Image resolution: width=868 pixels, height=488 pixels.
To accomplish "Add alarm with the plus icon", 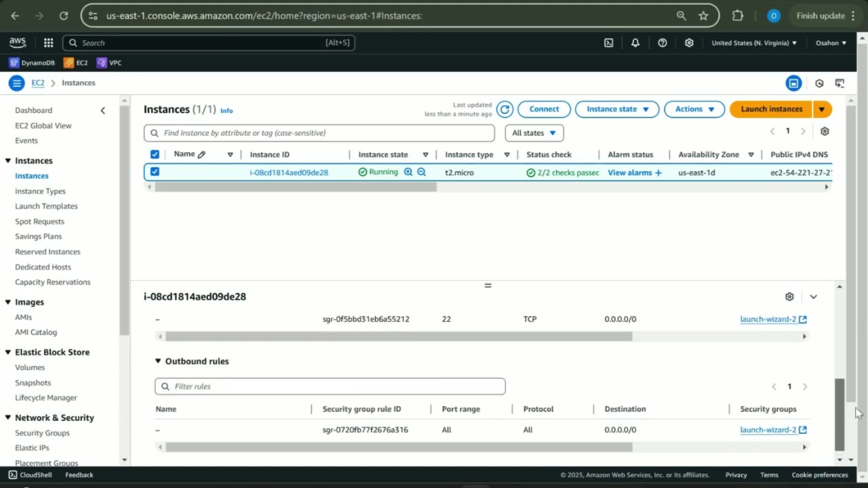I will click(x=658, y=173).
